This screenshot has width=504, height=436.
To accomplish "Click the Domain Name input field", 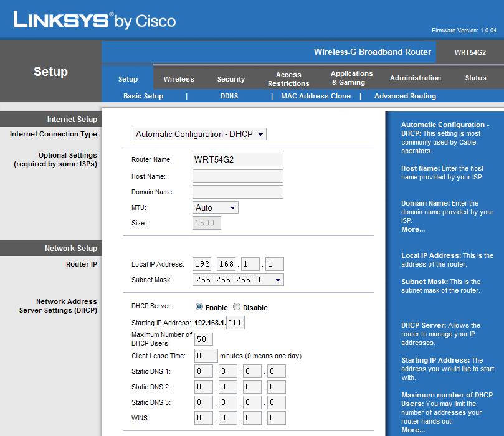I will [x=238, y=192].
